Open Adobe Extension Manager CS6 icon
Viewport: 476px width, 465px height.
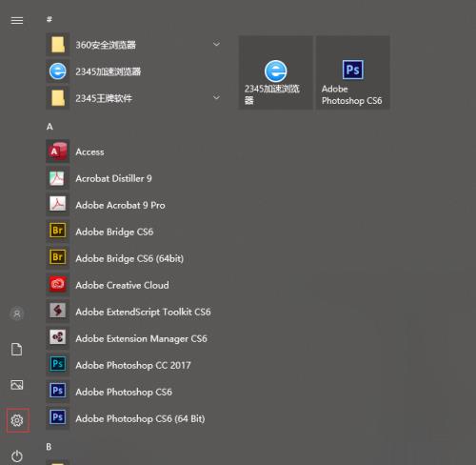[58, 338]
